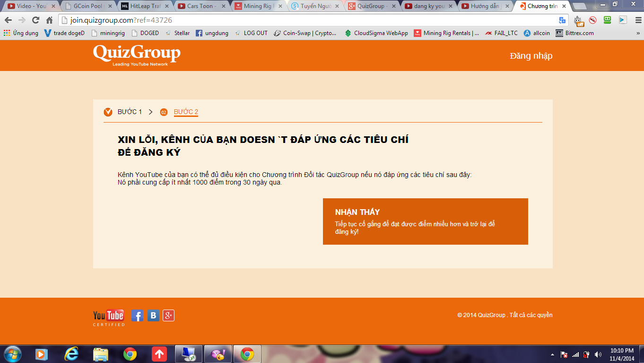Open the Bittrex.com bookmark
Viewport: 644px width, 363px height.
(x=575, y=33)
